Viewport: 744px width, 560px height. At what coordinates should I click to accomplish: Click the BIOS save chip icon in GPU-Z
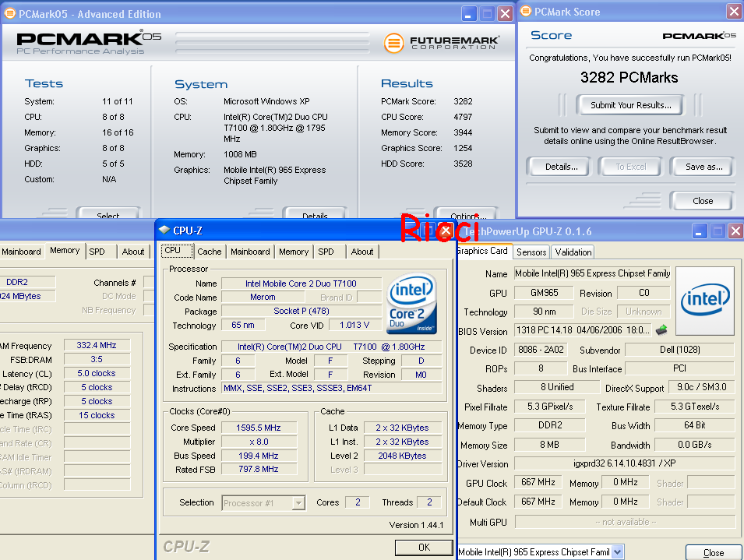coord(661,330)
